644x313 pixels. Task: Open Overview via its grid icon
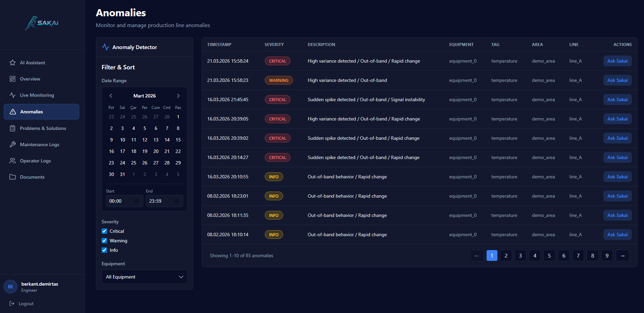coord(13,79)
